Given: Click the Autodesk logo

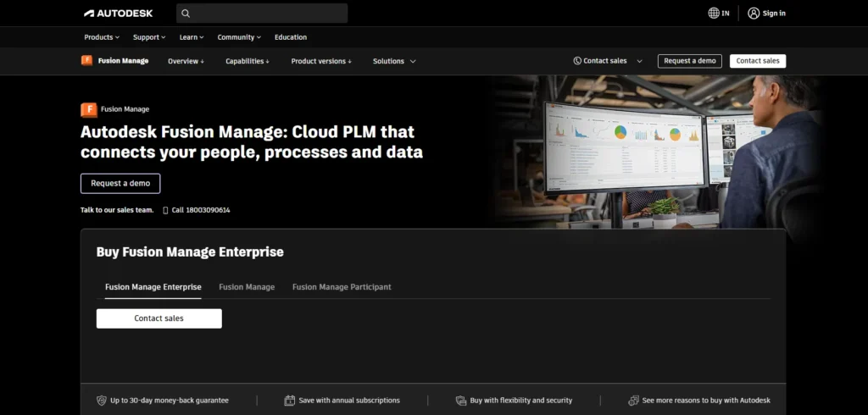Looking at the screenshot, I should (118, 14).
